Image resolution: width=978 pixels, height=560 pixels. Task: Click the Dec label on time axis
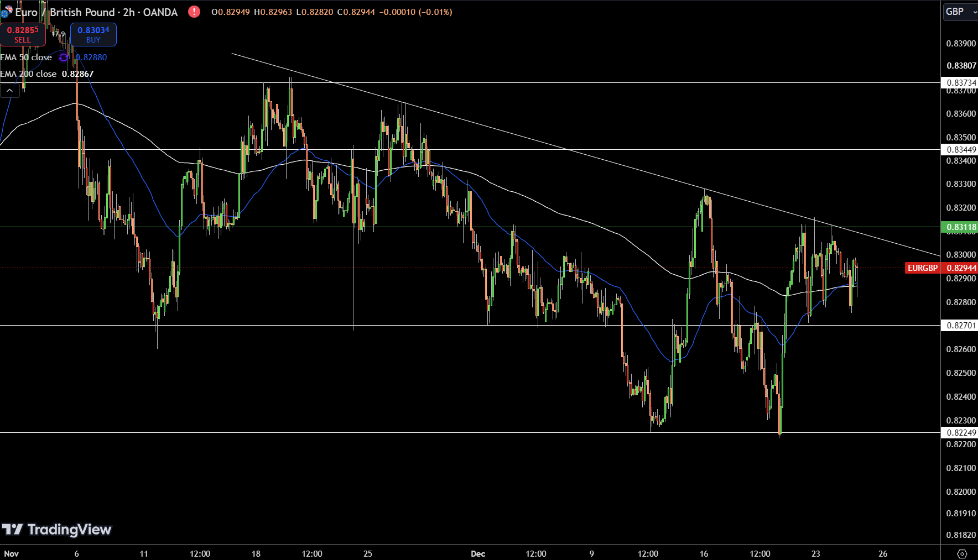(x=478, y=554)
